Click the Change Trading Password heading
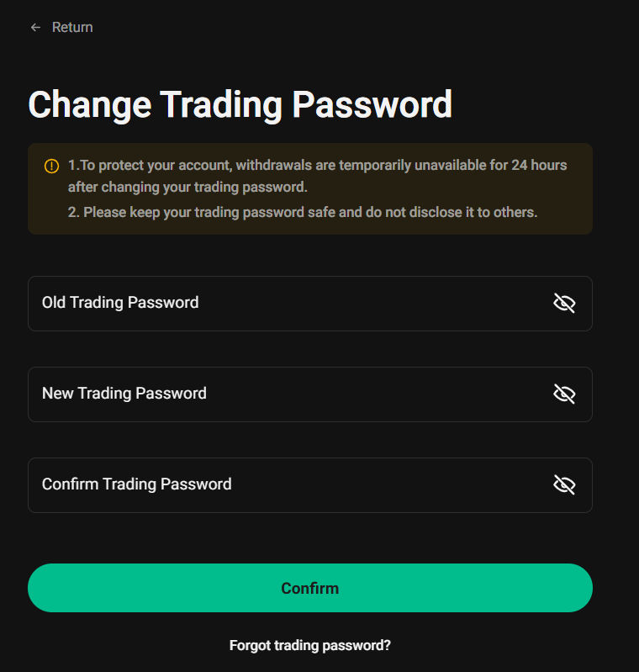639x672 pixels. point(240,105)
